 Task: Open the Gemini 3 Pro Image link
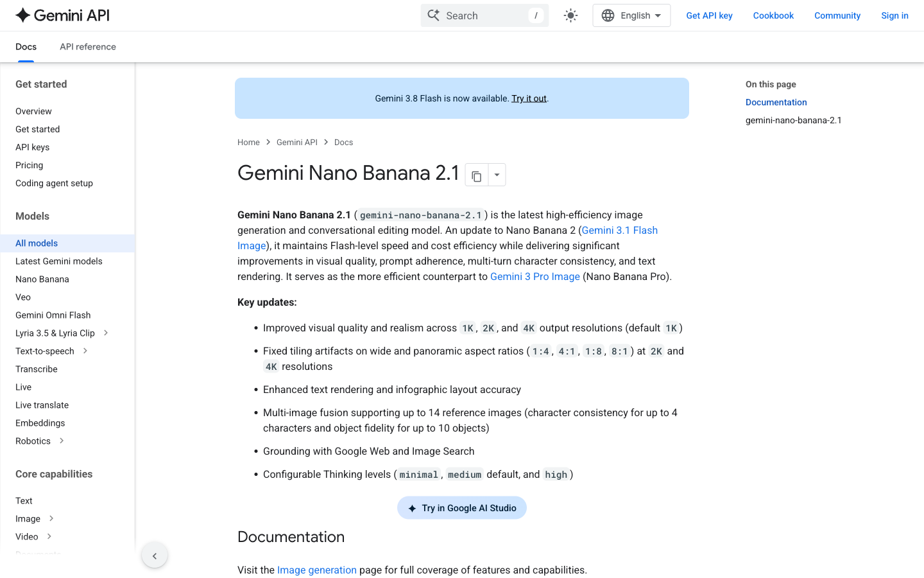point(535,277)
